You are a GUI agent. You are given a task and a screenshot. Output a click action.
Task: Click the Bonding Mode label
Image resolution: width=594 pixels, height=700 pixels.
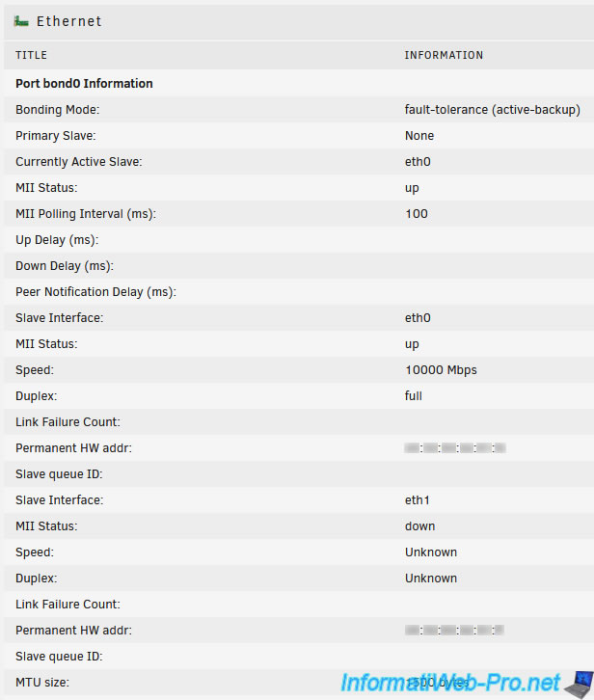[x=58, y=110]
